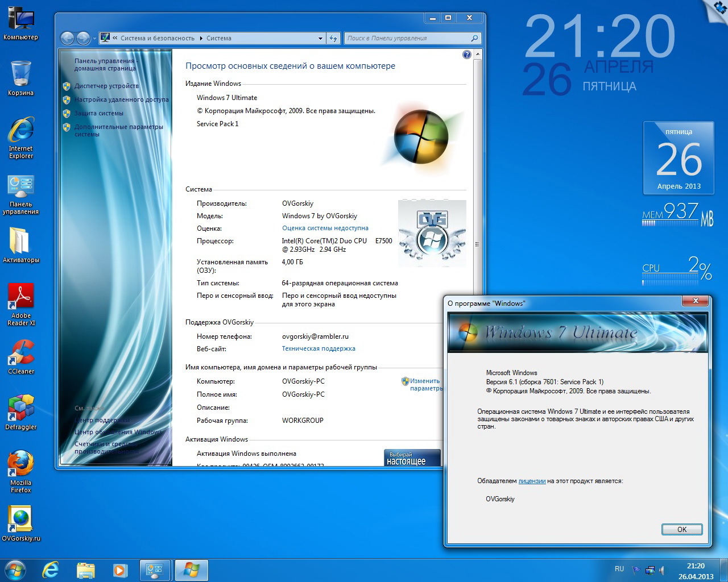The image size is (728, 582).
Task: Click the calendar gadget showing 26
Action: [x=679, y=158]
